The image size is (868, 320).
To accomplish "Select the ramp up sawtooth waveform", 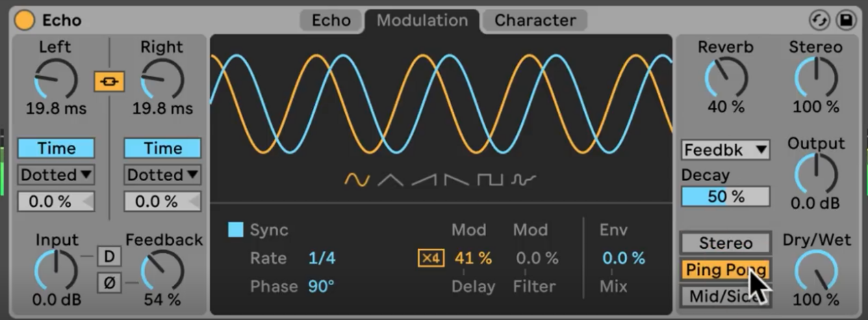I will [x=424, y=180].
